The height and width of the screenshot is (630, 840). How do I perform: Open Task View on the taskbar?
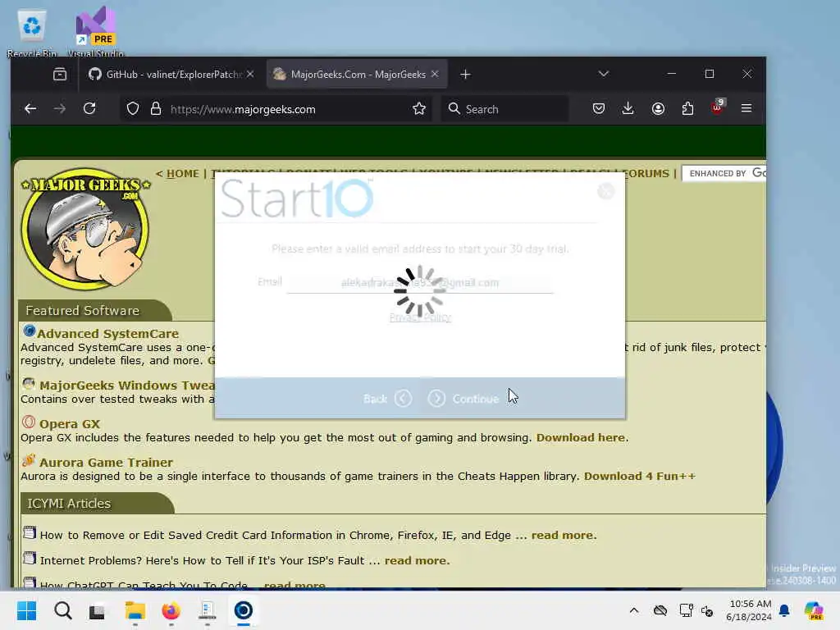click(98, 610)
